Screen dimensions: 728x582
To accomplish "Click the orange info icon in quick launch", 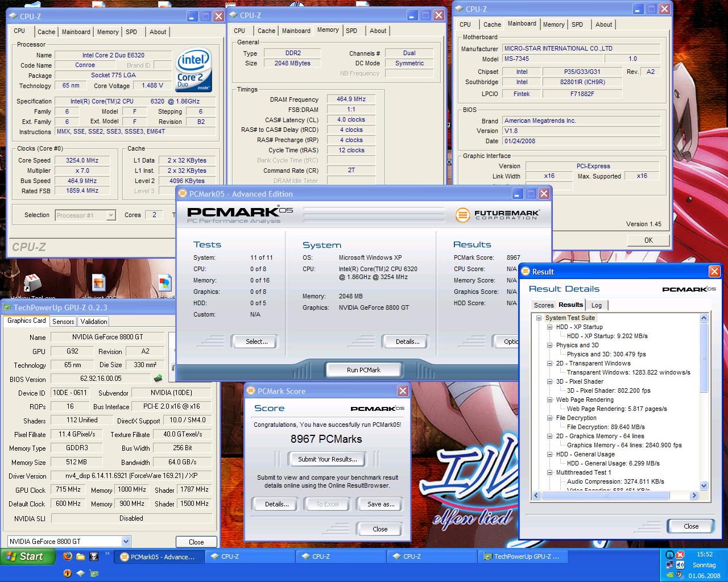I will (x=68, y=573).
